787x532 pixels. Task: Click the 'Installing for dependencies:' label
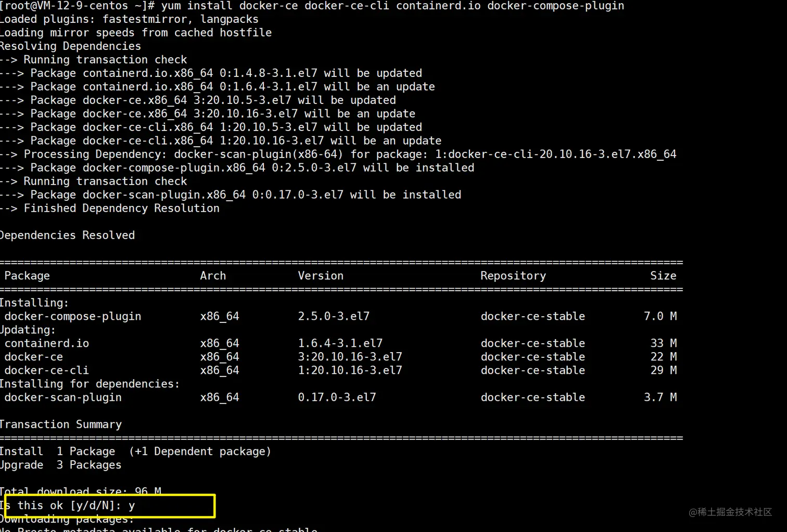point(90,384)
